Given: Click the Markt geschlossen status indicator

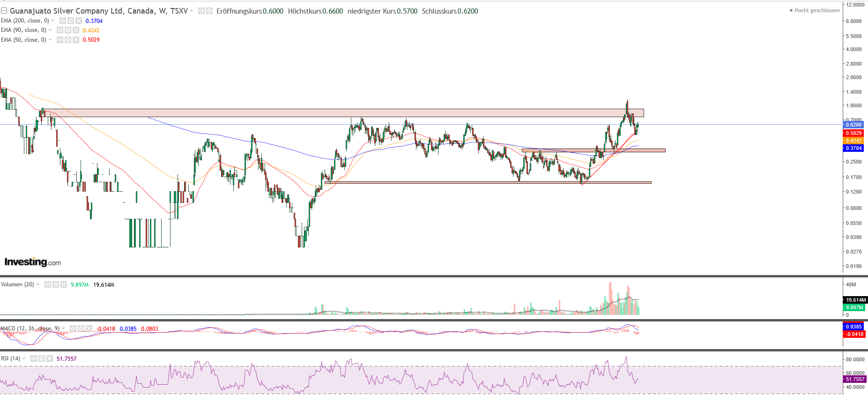Looking at the screenshot, I should (815, 10).
